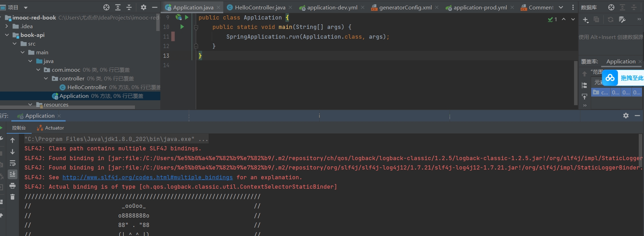
Task: Collapse the main folder
Action: [23, 52]
